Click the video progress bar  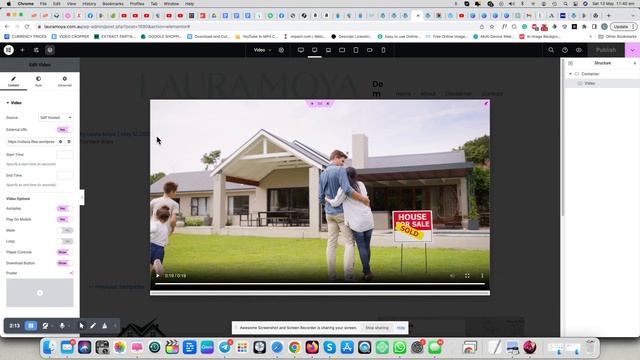pos(320,284)
